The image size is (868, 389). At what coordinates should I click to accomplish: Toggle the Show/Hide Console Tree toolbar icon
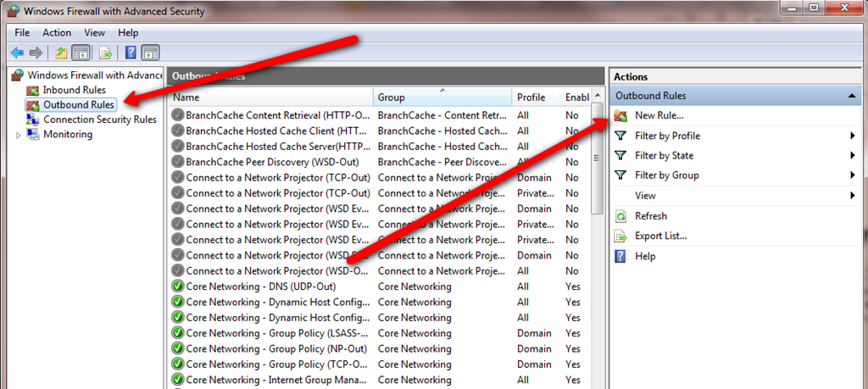(81, 53)
